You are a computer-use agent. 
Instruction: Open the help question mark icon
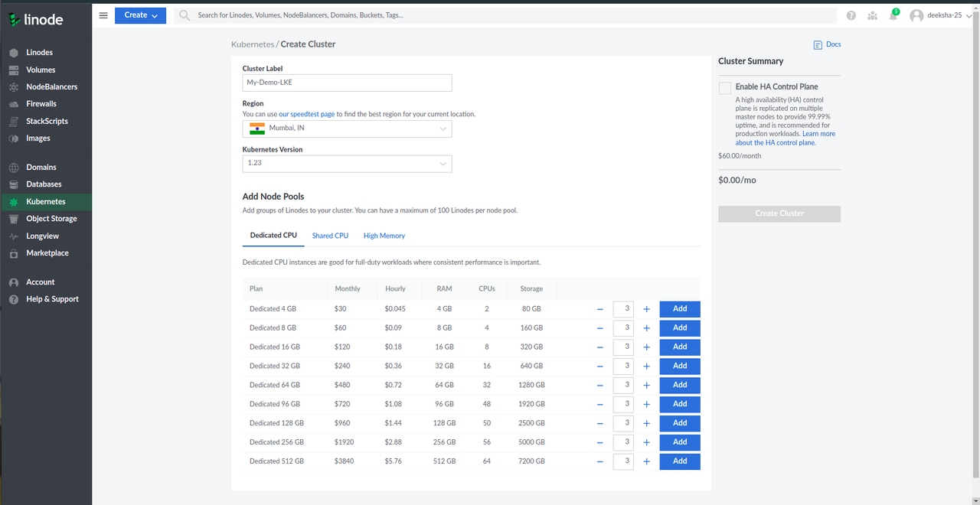[851, 15]
